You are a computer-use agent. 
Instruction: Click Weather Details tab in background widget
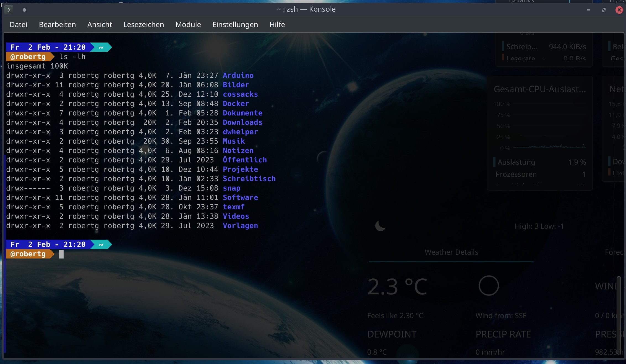(451, 252)
